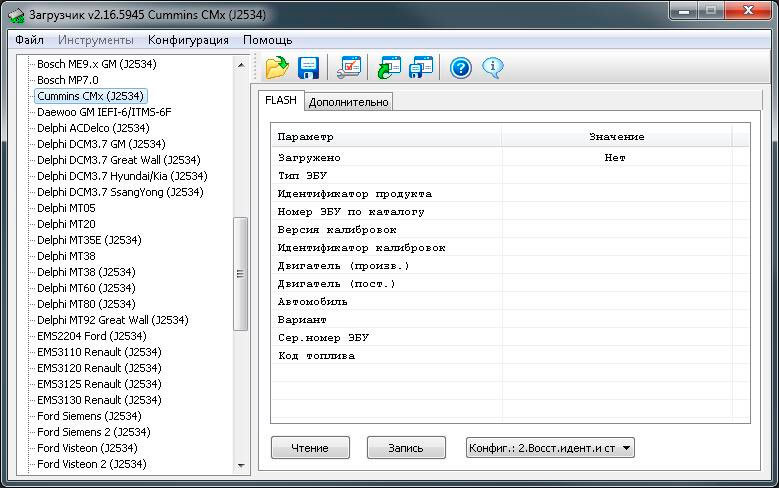This screenshot has width=779, height=488.
Task: Show about info via speech bubble icon
Action: (492, 68)
